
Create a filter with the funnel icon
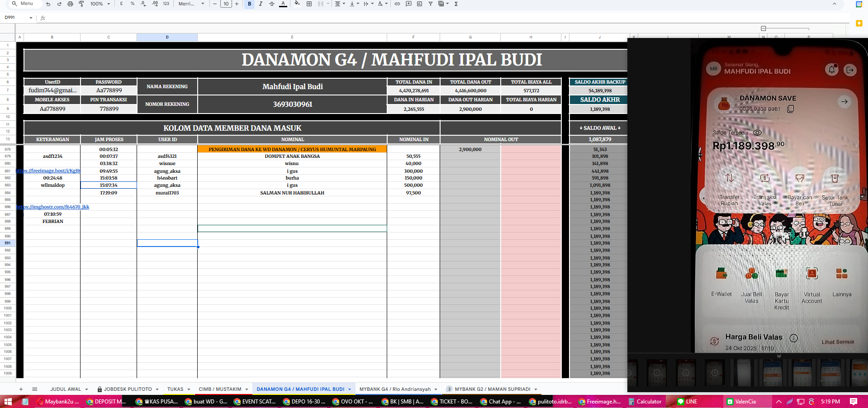(x=431, y=4)
